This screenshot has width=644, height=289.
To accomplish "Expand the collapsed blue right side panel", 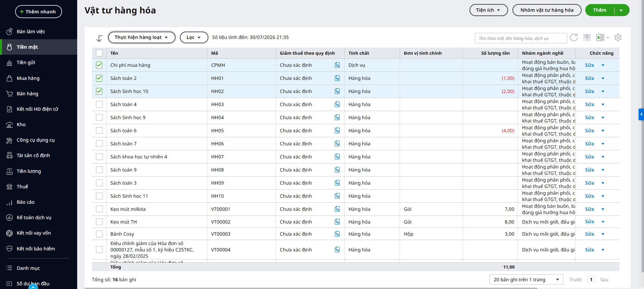I will click(641, 114).
